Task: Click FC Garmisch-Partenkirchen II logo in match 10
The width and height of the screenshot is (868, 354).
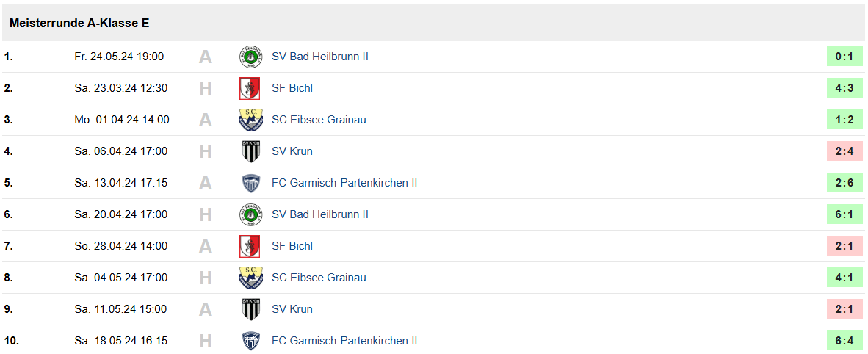Action: [x=250, y=341]
